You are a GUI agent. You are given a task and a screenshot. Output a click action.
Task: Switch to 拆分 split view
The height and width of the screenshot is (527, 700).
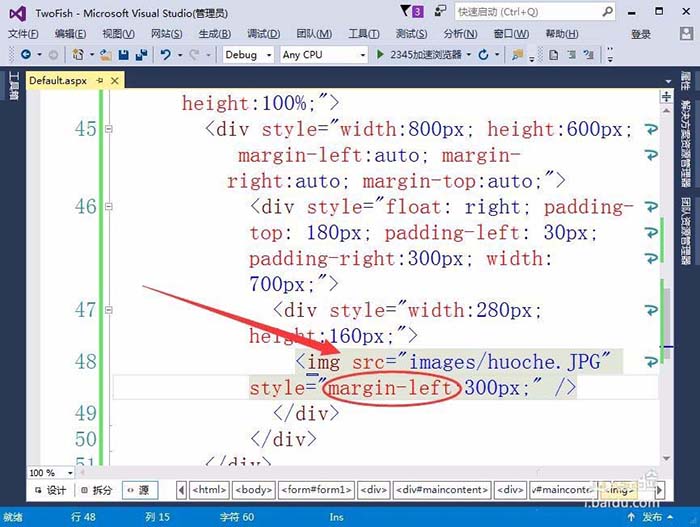pyautogui.click(x=96, y=490)
